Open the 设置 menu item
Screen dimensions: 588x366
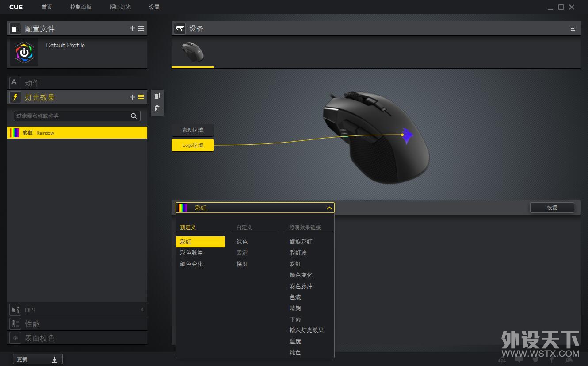(x=154, y=7)
